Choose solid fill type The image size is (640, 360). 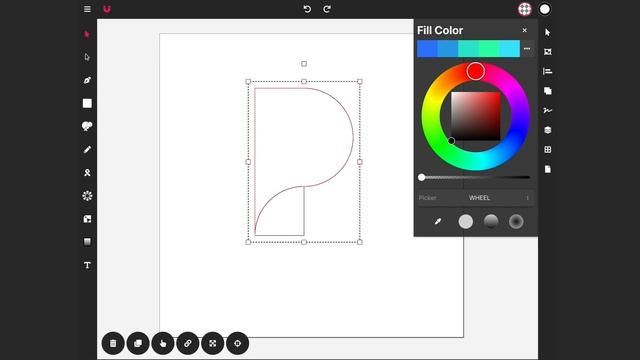coord(465,221)
